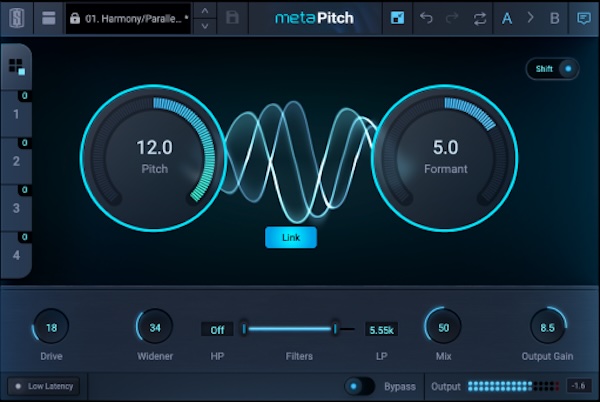Toggle the Shift switch
The width and height of the screenshot is (600, 402).
pos(552,69)
